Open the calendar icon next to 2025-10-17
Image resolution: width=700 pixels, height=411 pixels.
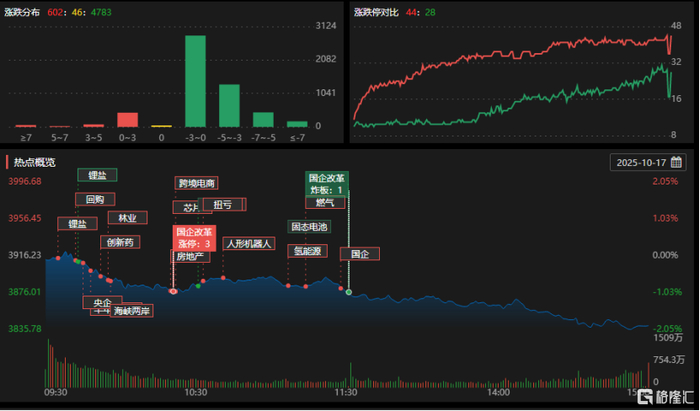676,162
